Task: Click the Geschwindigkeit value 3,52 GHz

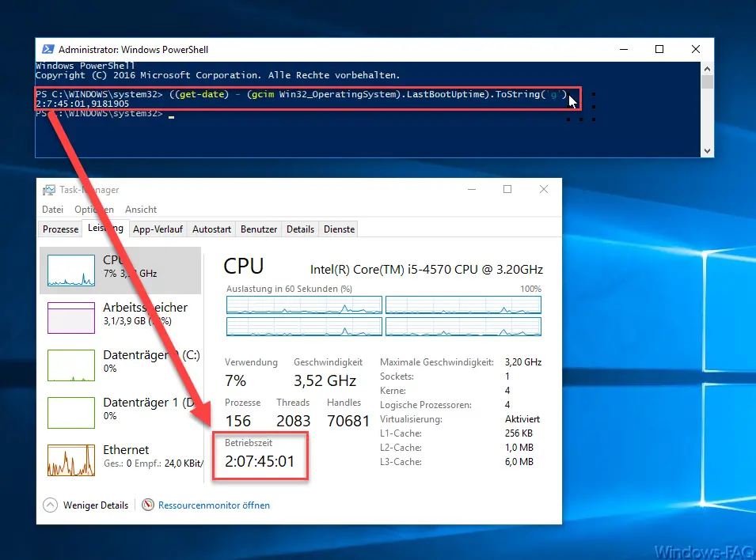Action: [x=325, y=380]
